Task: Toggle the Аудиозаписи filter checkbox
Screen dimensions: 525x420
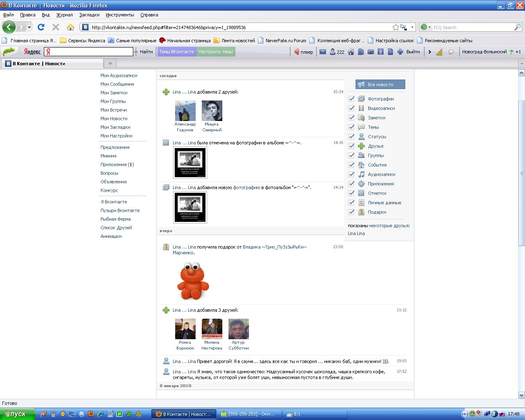Action: click(351, 174)
